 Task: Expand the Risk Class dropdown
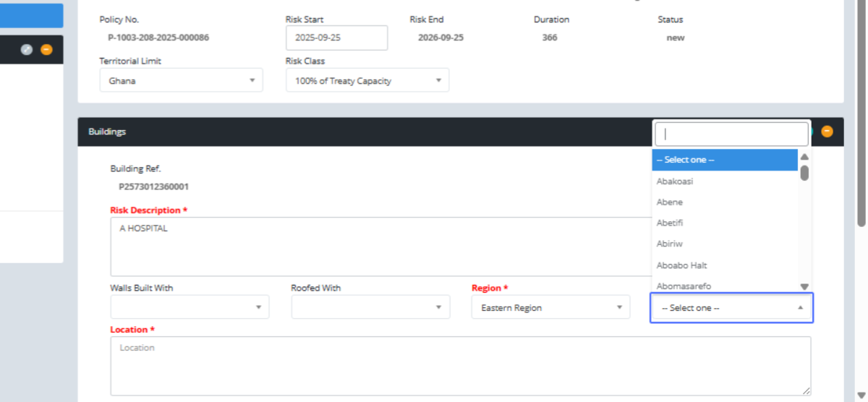point(367,81)
